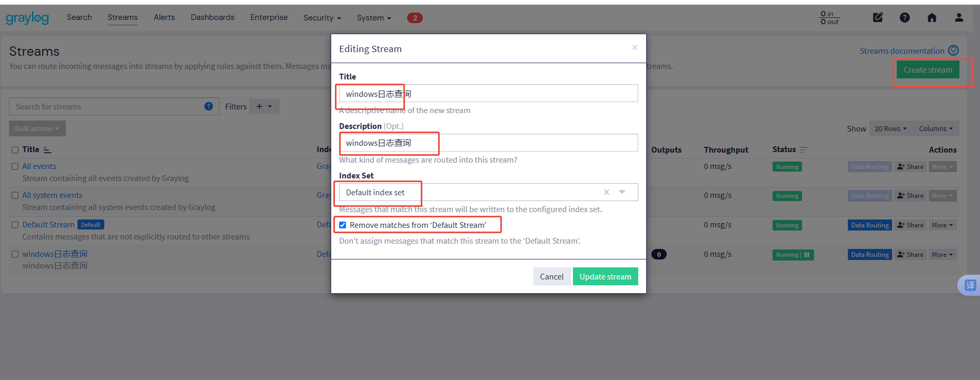The image size is (980, 380).
Task: Click the home icon in navbar
Action: pos(932,17)
